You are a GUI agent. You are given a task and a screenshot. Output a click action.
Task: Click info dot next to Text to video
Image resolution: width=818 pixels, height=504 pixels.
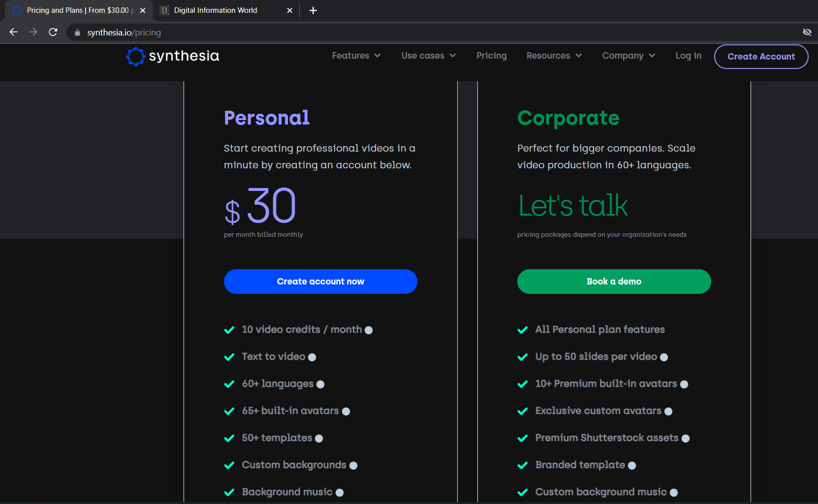(312, 357)
